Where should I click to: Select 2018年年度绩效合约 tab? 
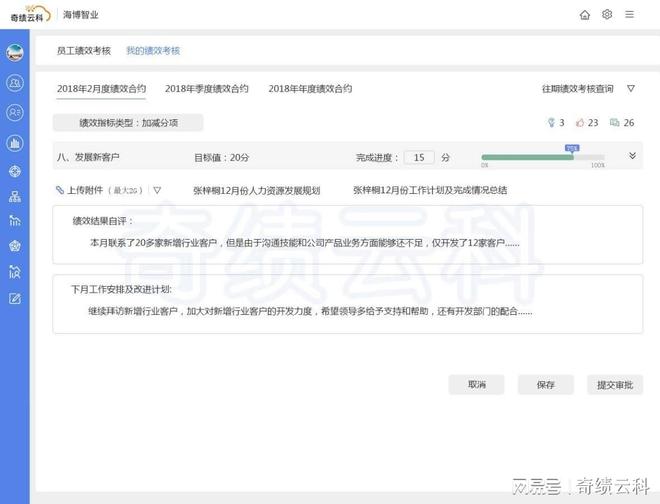310,89
